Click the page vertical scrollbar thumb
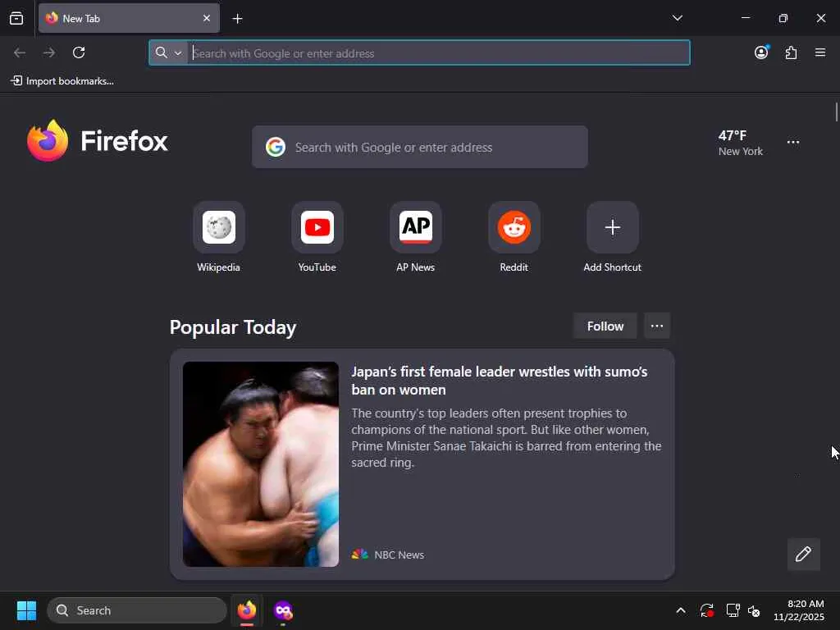Viewport: 840px width, 630px height. coord(836,112)
